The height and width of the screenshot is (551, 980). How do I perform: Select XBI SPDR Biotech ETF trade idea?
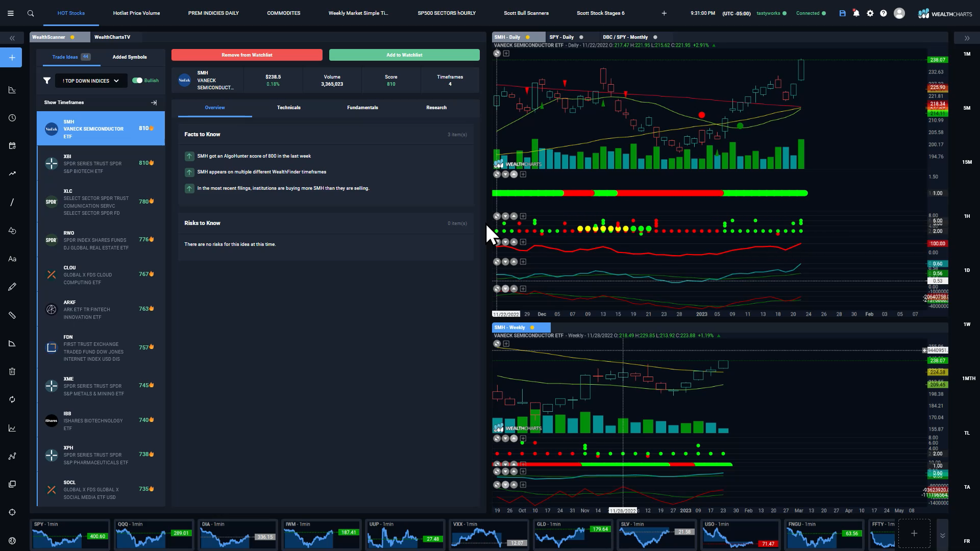coord(101,164)
